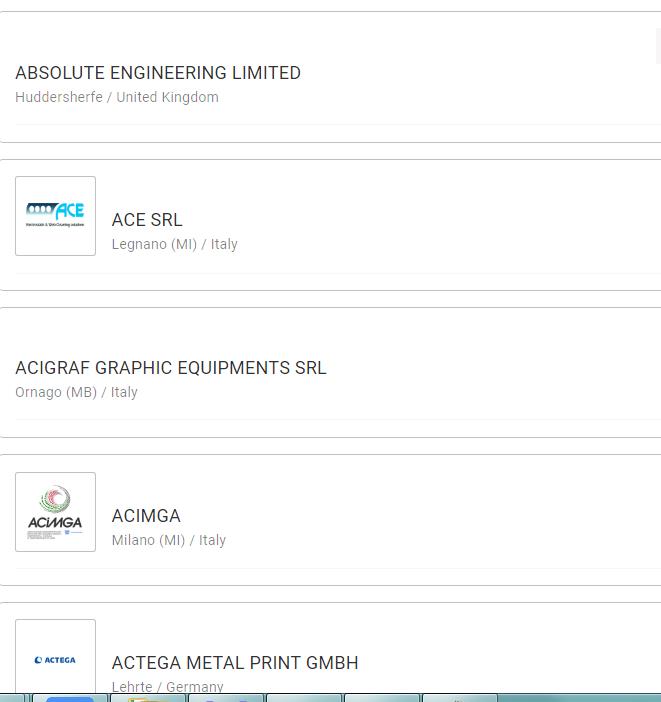Open the folder icon in the taskbar
The width and height of the screenshot is (661, 702).
(148, 698)
